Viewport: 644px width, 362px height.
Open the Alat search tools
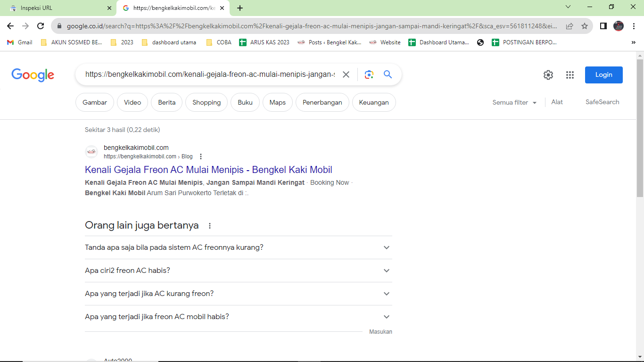click(557, 102)
